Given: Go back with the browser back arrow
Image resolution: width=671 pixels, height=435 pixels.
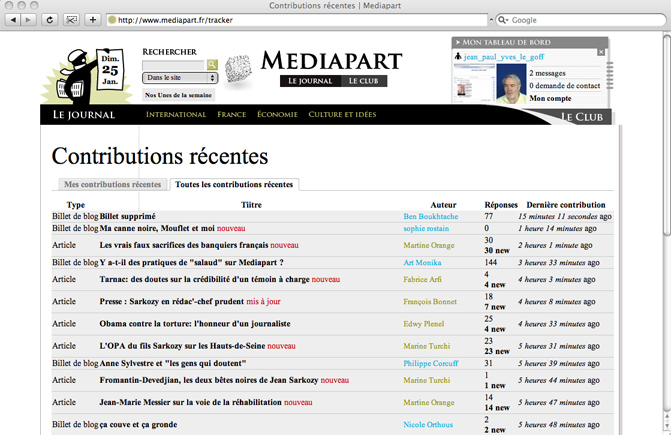Looking at the screenshot, I should (x=13, y=20).
